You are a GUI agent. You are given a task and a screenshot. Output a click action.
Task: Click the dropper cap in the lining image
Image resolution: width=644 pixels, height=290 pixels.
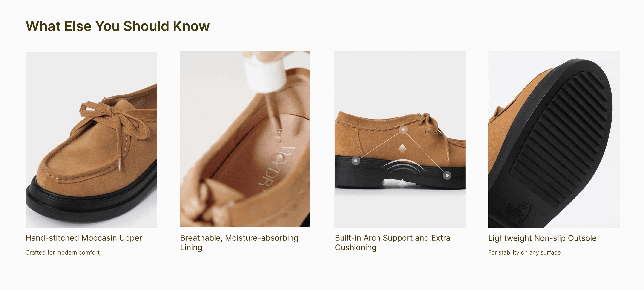point(265,74)
